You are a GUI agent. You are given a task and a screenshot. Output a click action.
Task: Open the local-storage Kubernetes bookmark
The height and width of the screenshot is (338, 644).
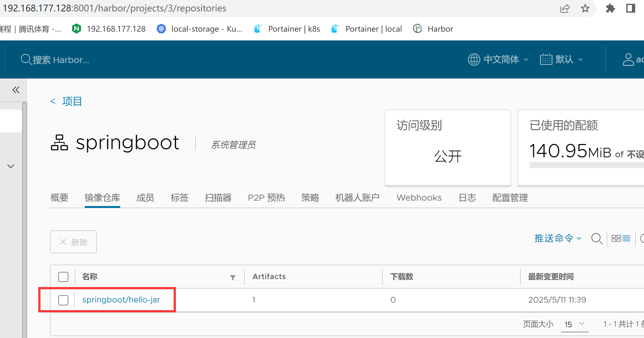pyautogui.click(x=200, y=29)
